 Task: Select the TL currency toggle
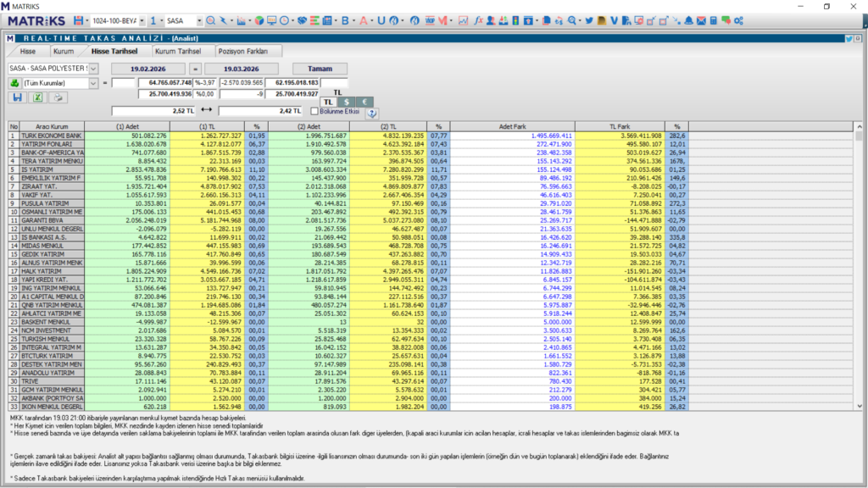[x=328, y=102]
